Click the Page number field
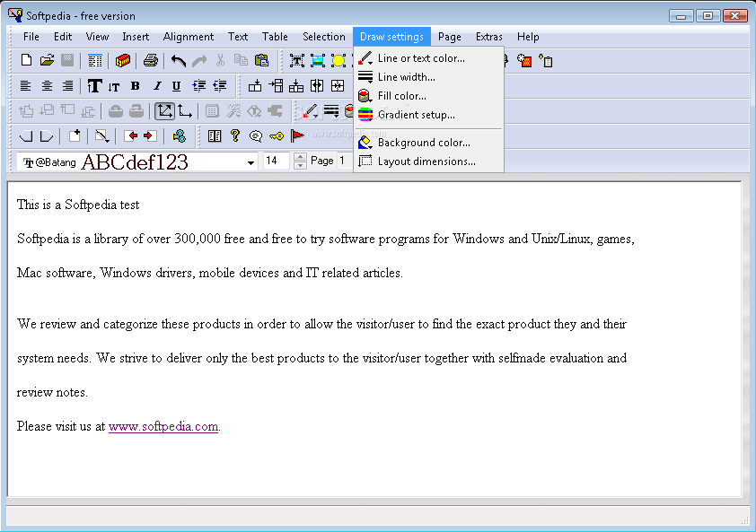The width and height of the screenshot is (756, 532). [345, 161]
